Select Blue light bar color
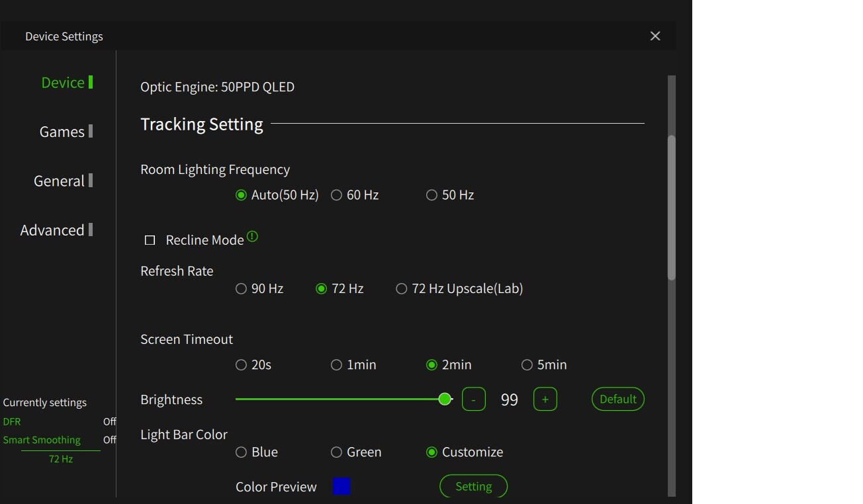The height and width of the screenshot is (504, 863). point(257,452)
